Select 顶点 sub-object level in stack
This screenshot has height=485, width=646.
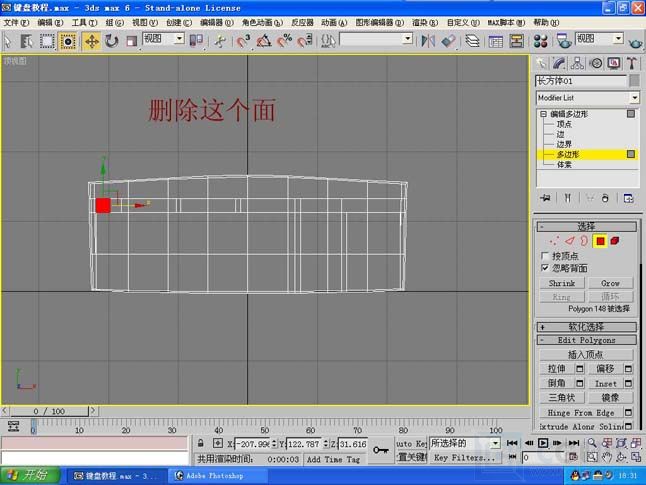point(564,124)
